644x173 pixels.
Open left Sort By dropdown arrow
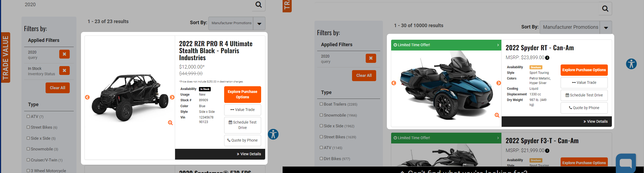pyautogui.click(x=259, y=24)
